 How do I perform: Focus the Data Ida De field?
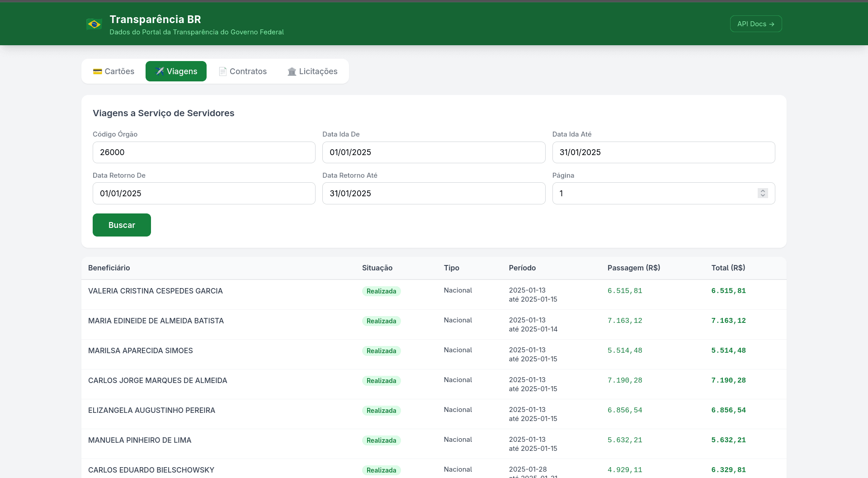click(434, 152)
